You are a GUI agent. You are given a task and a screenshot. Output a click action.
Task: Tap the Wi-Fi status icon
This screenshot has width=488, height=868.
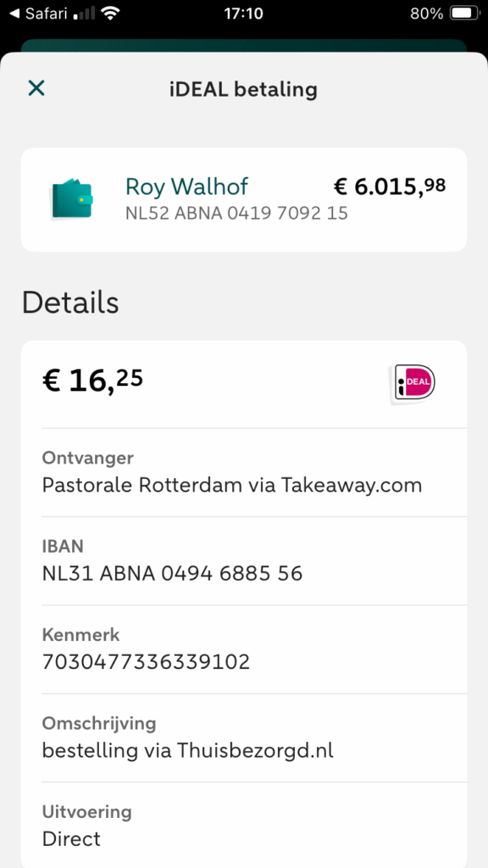111,14
